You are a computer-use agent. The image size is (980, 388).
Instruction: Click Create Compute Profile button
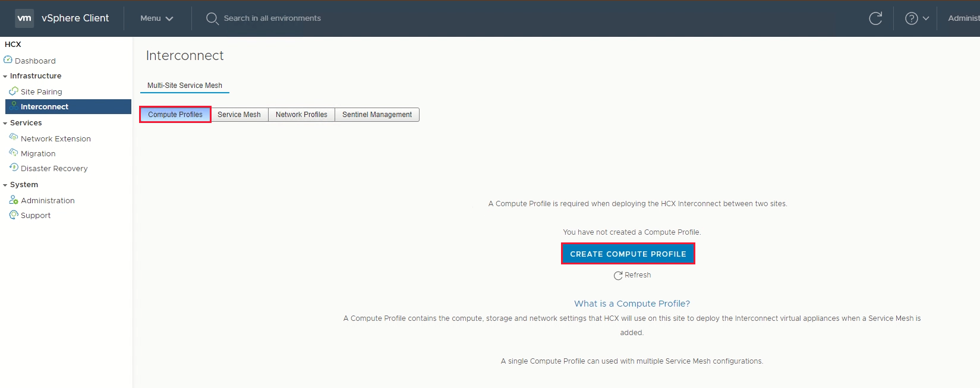[628, 254]
